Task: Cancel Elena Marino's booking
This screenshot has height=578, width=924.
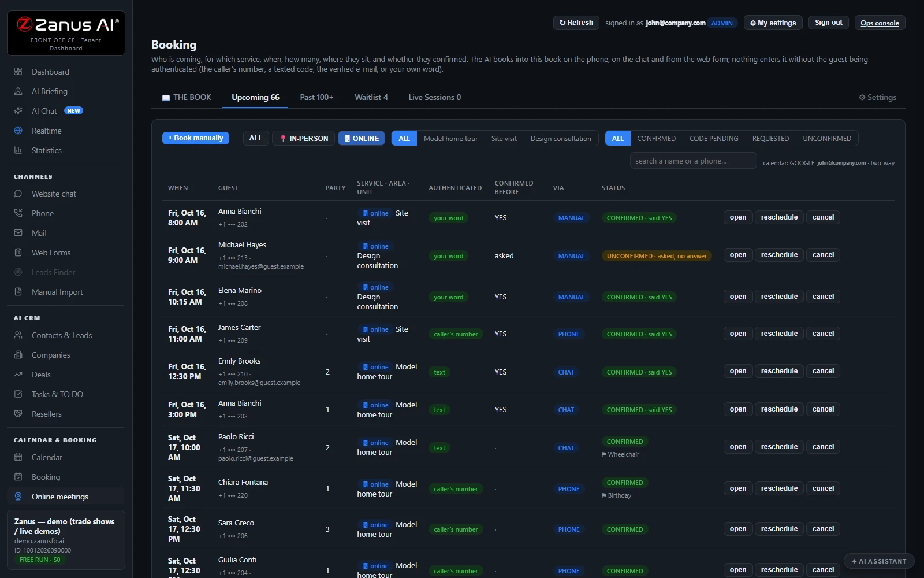Action: point(823,297)
